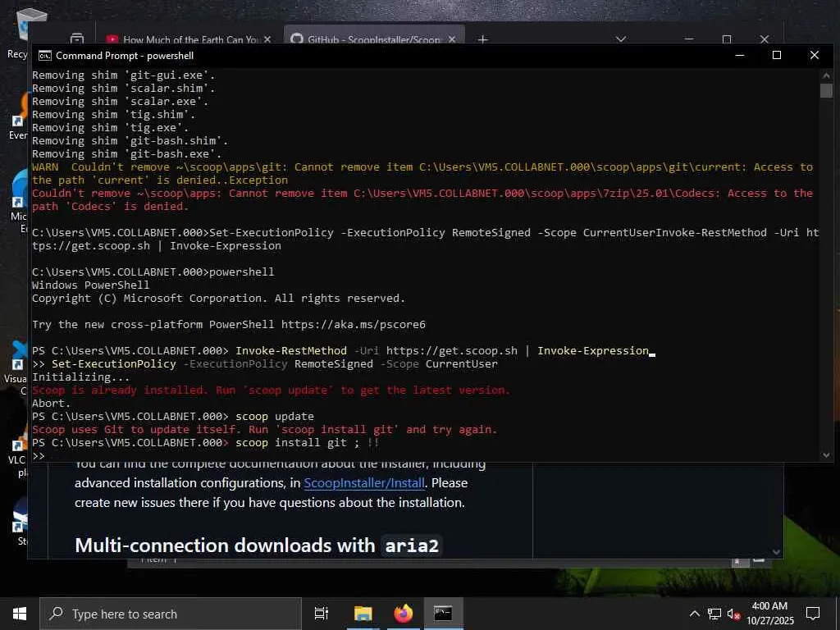840x630 pixels.
Task: Open the browser's list all tabs dropdown
Action: pyautogui.click(x=621, y=39)
